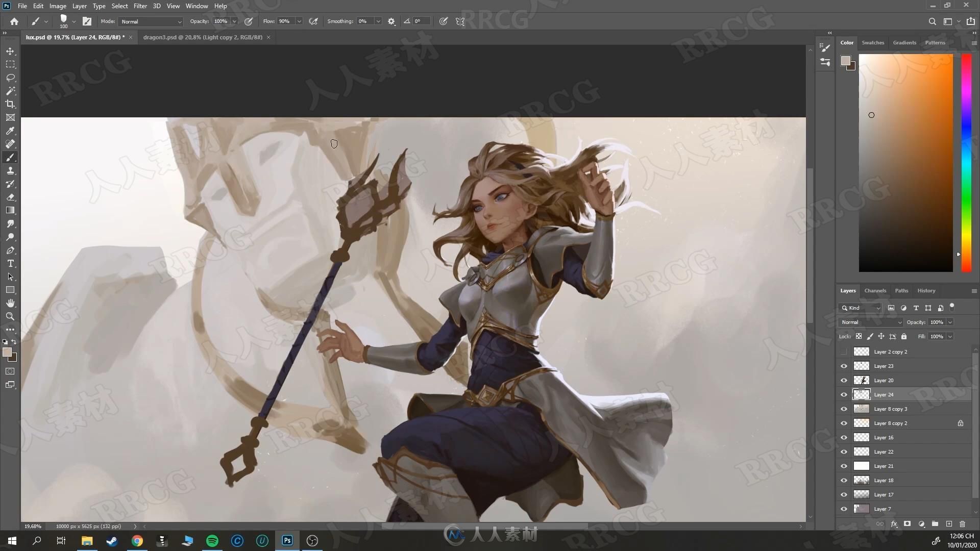Open layer style fx menu
Screen dimensions: 980x551
[x=894, y=524]
